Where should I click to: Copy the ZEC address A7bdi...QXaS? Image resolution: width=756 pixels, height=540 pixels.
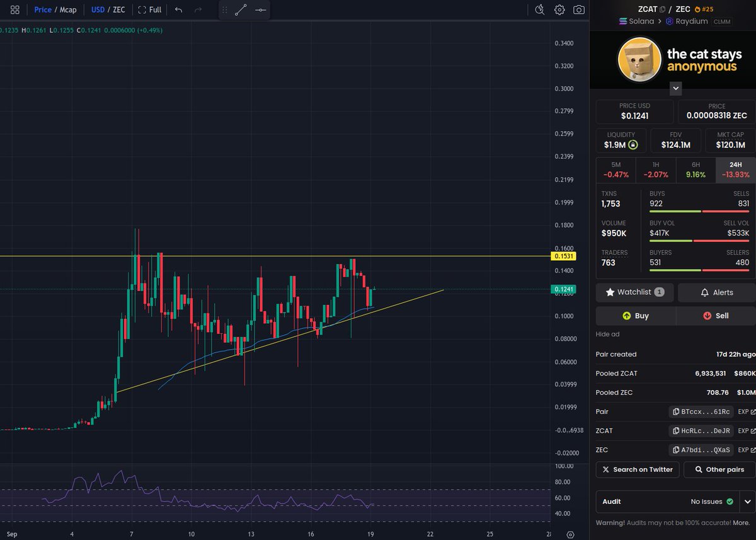coord(701,450)
